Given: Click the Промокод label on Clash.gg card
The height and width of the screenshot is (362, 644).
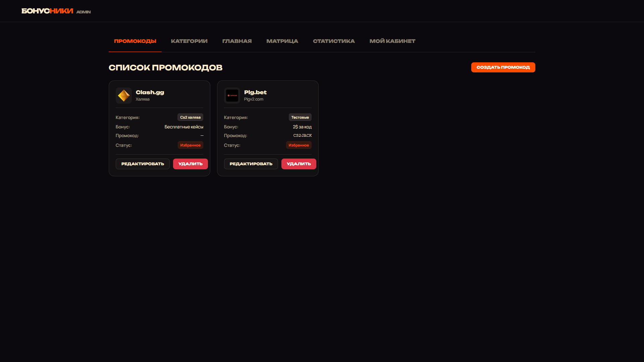Looking at the screenshot, I should pos(127,135).
